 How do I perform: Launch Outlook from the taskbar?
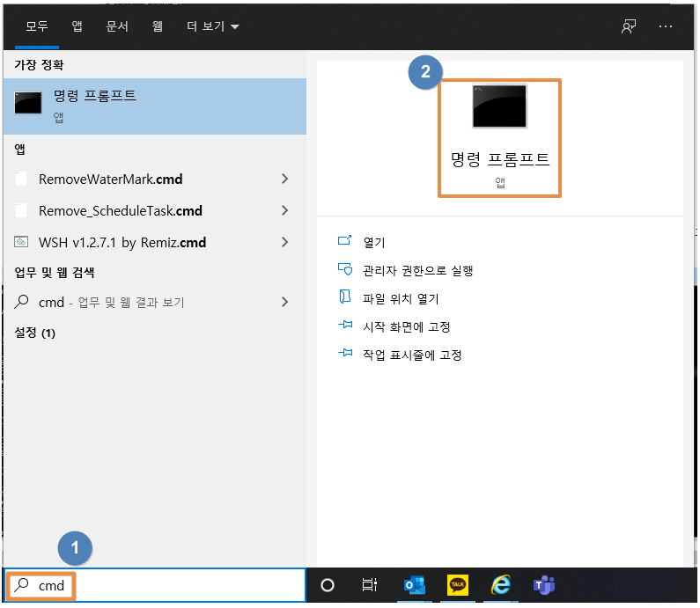415,585
